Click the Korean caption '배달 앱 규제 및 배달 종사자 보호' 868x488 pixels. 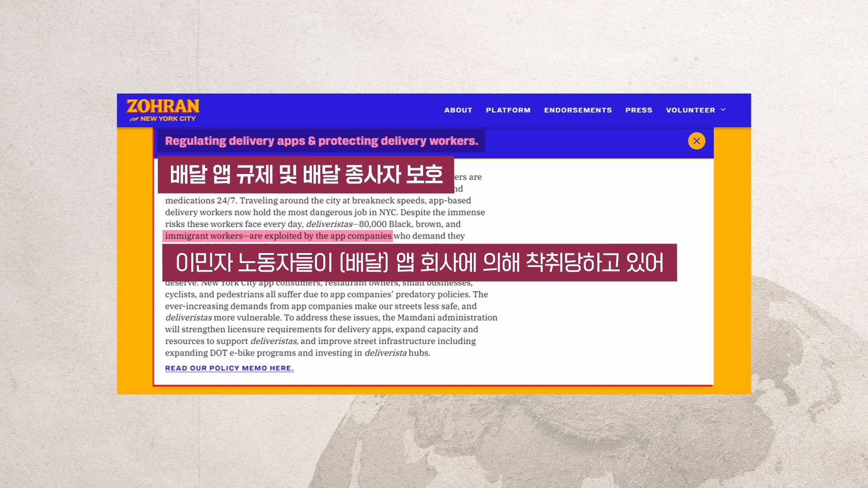306,174
